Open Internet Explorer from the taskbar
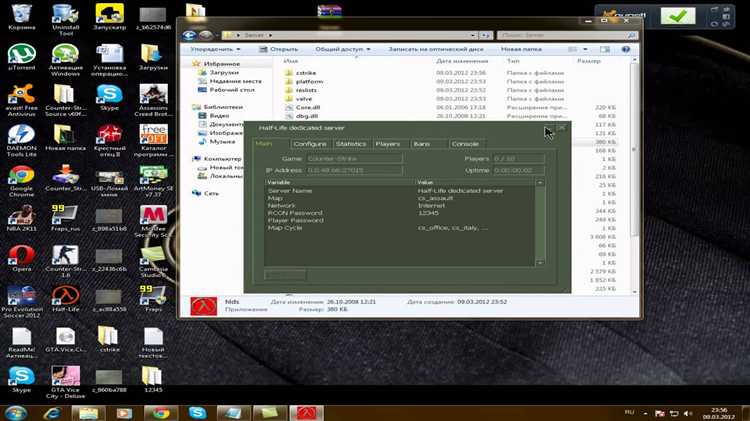This screenshot has height=421, width=750. pos(52,412)
